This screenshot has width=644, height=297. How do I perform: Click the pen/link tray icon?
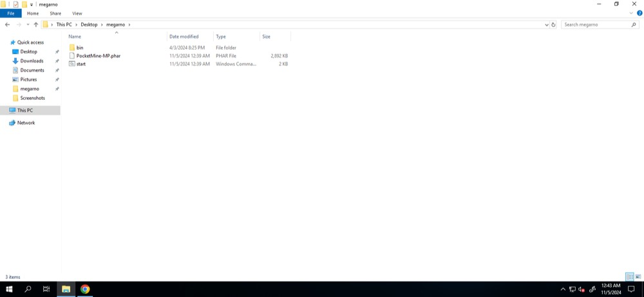click(592, 289)
